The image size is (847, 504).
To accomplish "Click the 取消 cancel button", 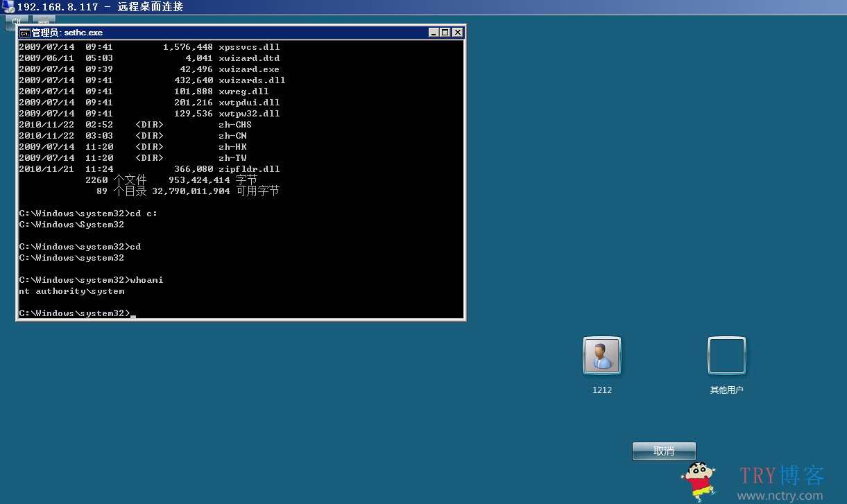I will click(x=664, y=451).
